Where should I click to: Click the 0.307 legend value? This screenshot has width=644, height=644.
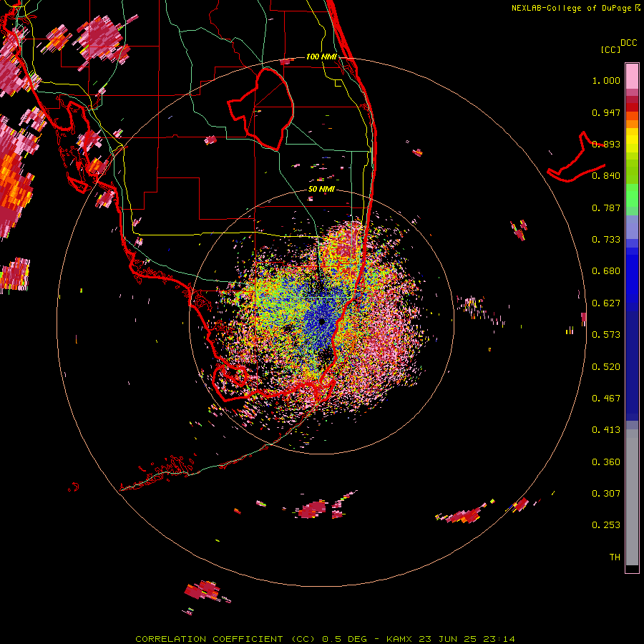606,494
